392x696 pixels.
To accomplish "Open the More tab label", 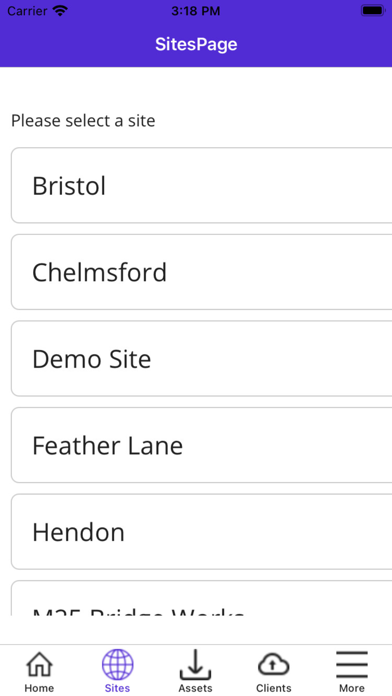I will pos(352,688).
